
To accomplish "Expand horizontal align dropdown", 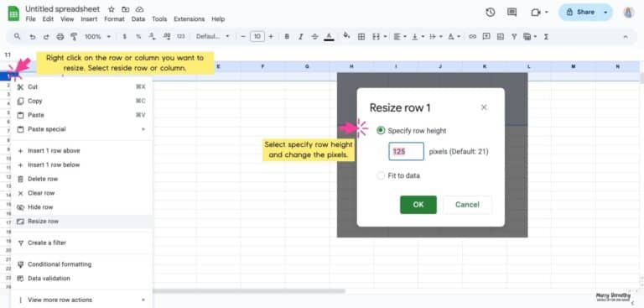I will (405, 37).
